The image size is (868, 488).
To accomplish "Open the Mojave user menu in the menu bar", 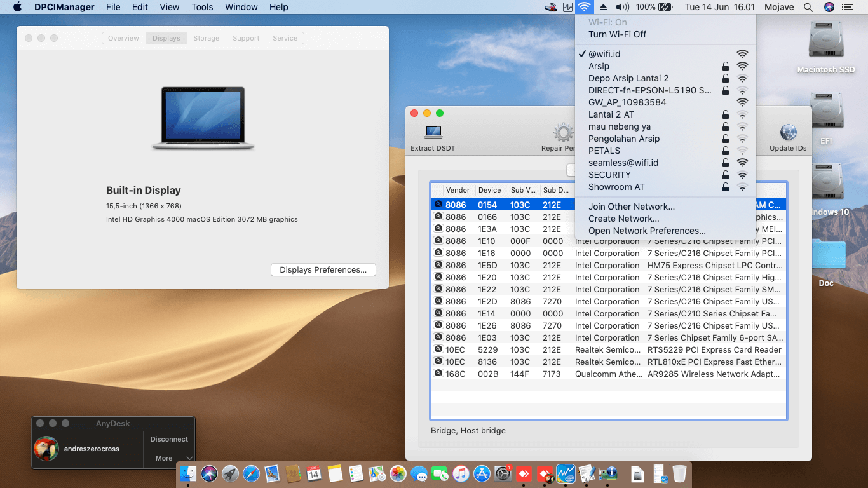I will point(780,7).
